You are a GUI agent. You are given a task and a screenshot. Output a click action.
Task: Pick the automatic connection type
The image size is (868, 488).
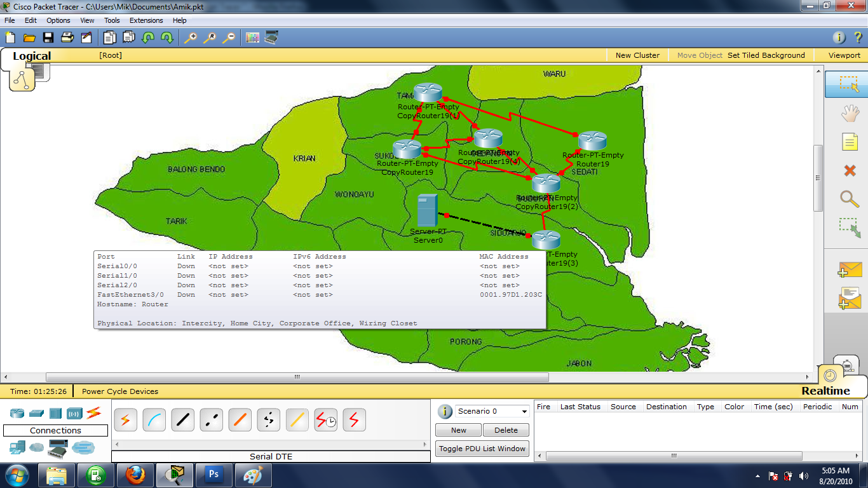click(125, 420)
